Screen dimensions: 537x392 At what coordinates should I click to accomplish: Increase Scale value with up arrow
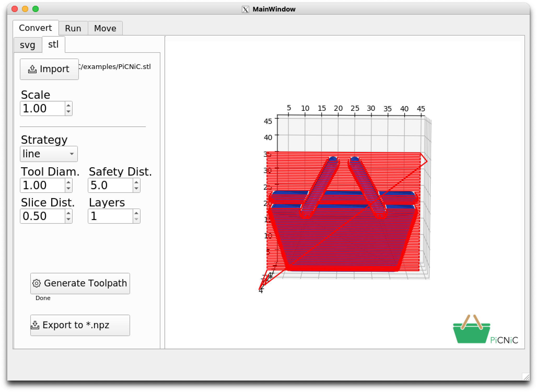coord(68,106)
